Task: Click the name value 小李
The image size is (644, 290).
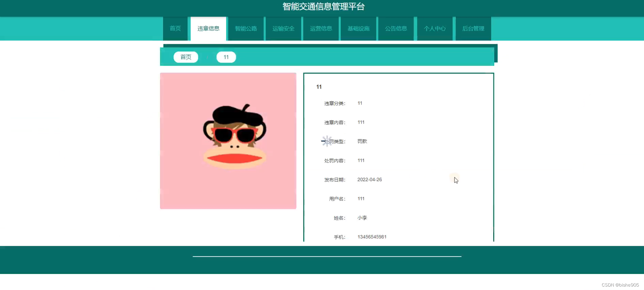Action: (362, 218)
